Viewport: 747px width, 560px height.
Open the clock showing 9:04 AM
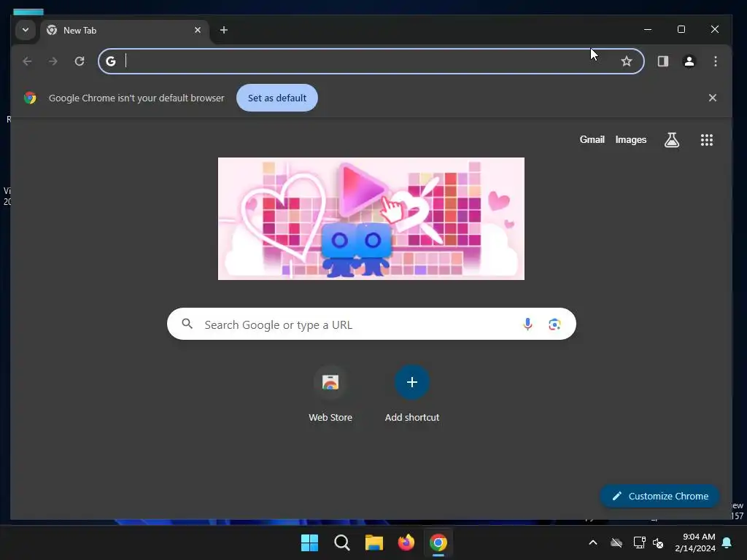pos(695,542)
